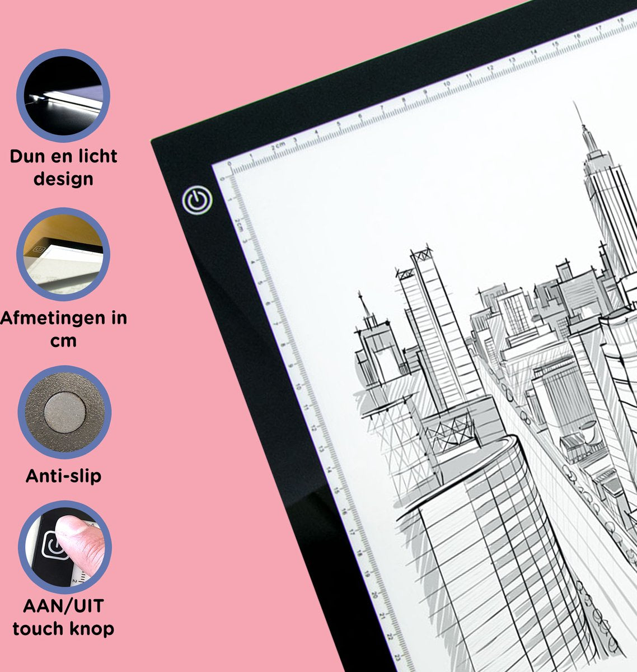This screenshot has width=637, height=672.
Task: Click the "Dun en licht design" label
Action: point(63,167)
